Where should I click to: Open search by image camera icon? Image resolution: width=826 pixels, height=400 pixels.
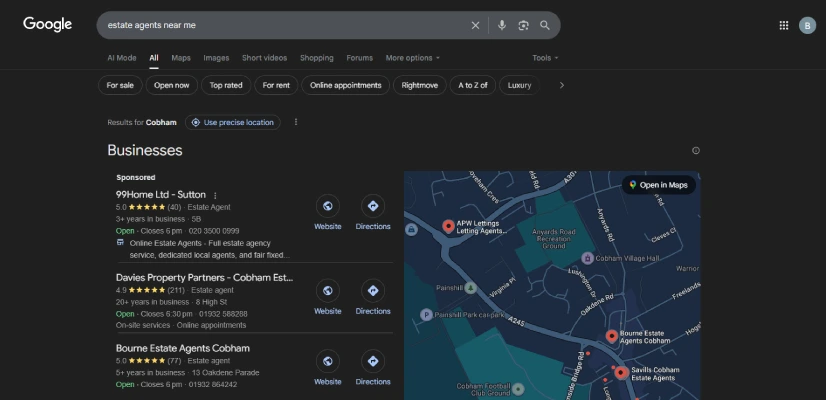[523, 25]
